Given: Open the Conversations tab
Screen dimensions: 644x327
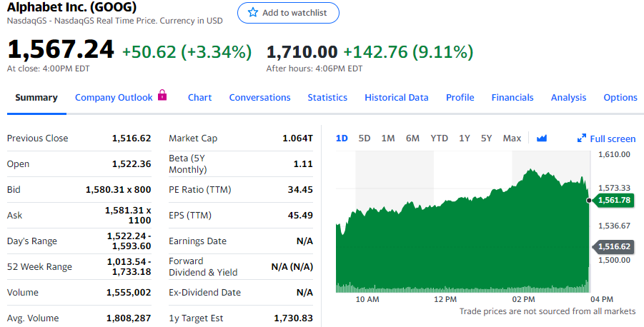Looking at the screenshot, I should [259, 98].
